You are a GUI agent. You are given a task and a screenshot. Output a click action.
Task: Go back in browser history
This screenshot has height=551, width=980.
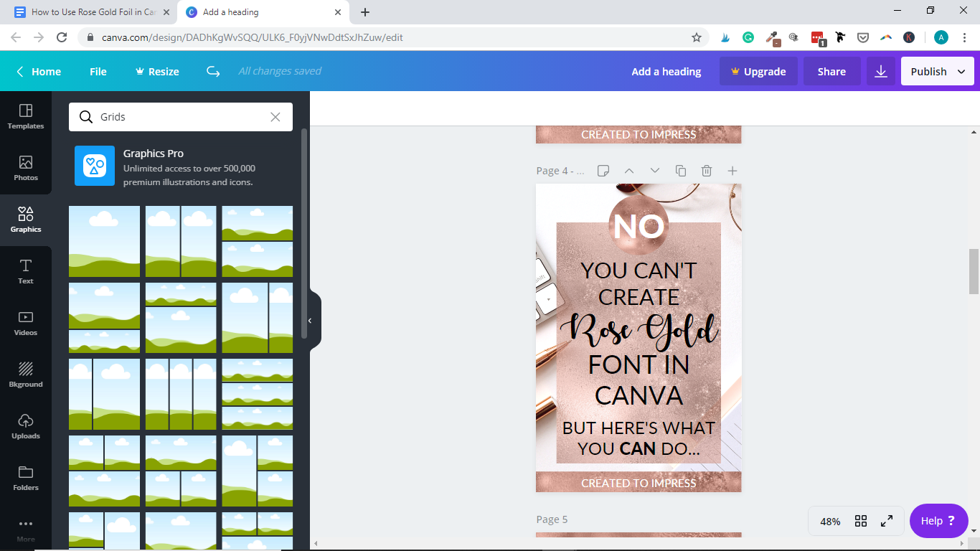coord(16,37)
